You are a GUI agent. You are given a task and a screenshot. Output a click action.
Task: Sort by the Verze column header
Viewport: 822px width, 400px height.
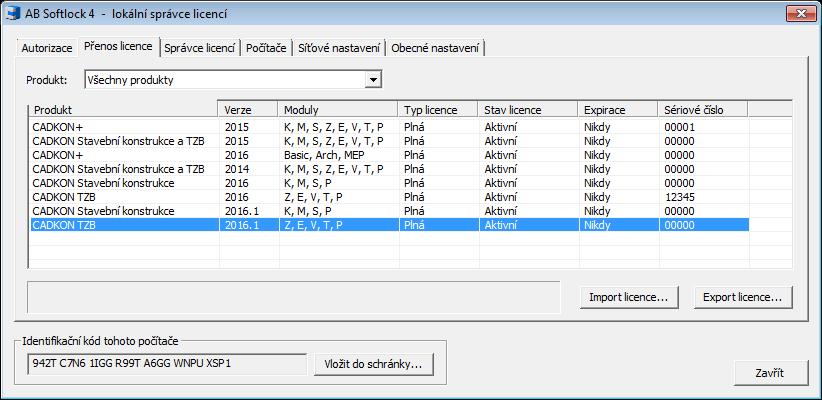pos(247,110)
